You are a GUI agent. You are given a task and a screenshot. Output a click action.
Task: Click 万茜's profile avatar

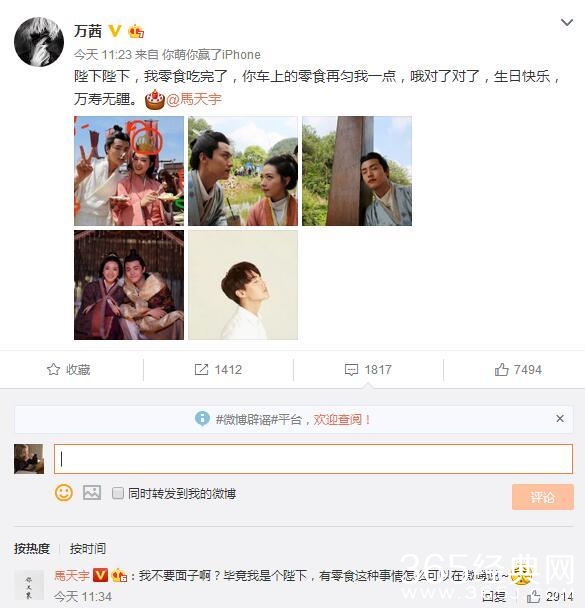pos(39,42)
